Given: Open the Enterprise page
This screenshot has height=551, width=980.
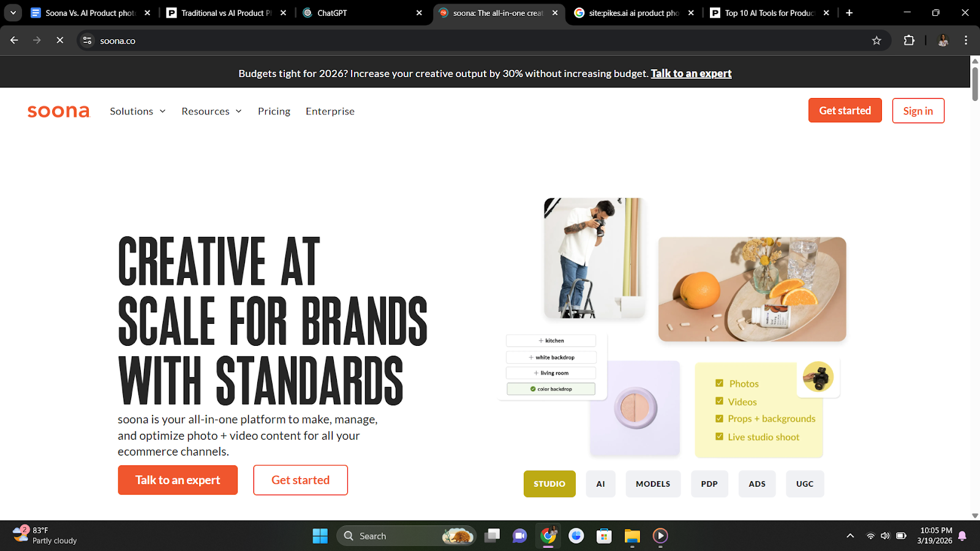Looking at the screenshot, I should (x=330, y=111).
